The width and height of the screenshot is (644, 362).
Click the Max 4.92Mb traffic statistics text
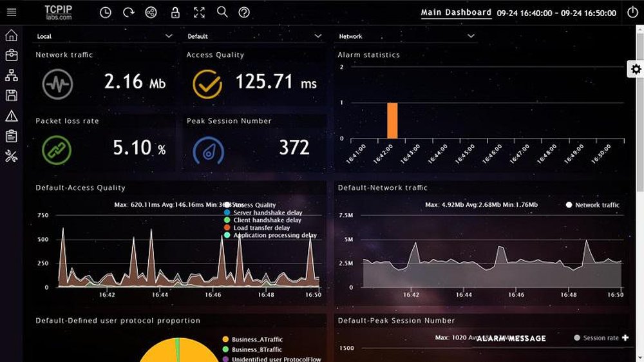(x=481, y=205)
